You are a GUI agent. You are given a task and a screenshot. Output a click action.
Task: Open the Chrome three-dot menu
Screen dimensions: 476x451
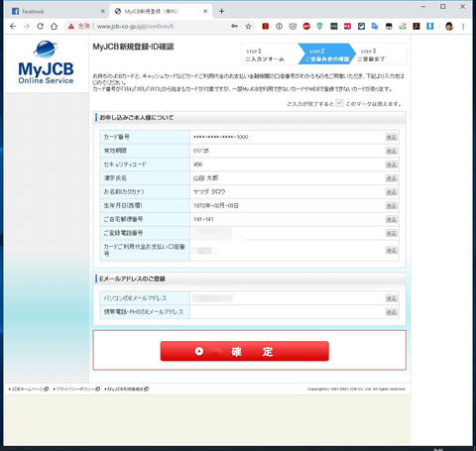[x=463, y=27]
